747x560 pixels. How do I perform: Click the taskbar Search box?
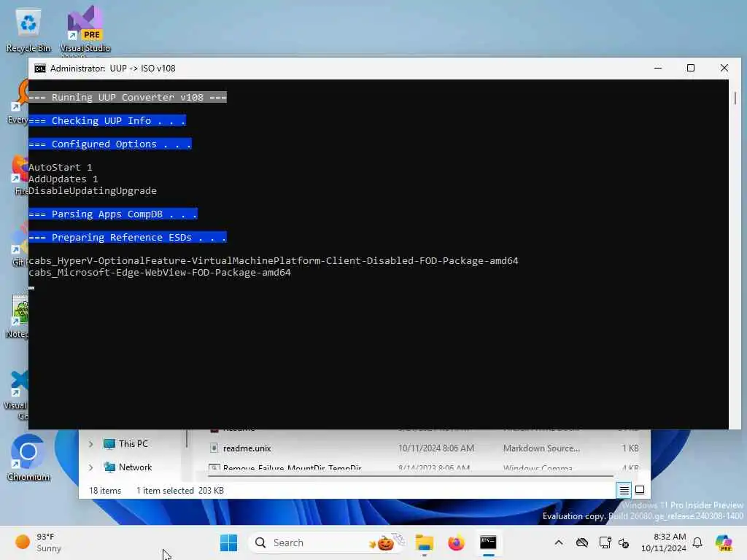(328, 542)
